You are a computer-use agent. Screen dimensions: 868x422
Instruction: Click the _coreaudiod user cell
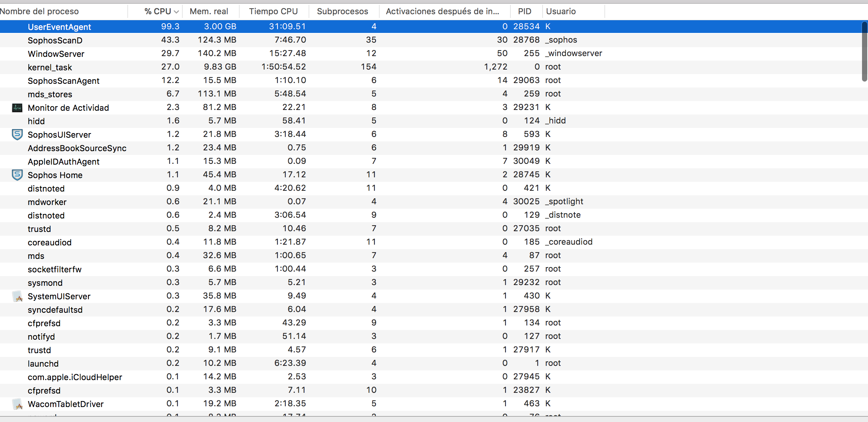pos(569,242)
